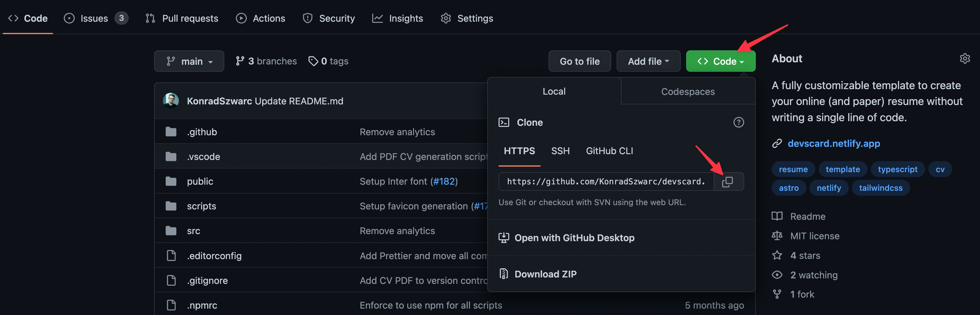Expand the Add file dropdown

pos(648,61)
